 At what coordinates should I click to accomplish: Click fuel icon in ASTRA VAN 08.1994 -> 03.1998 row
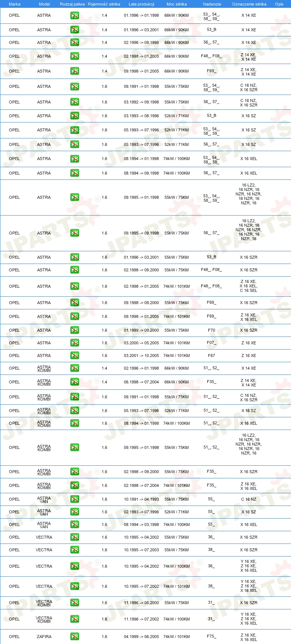[75, 525]
